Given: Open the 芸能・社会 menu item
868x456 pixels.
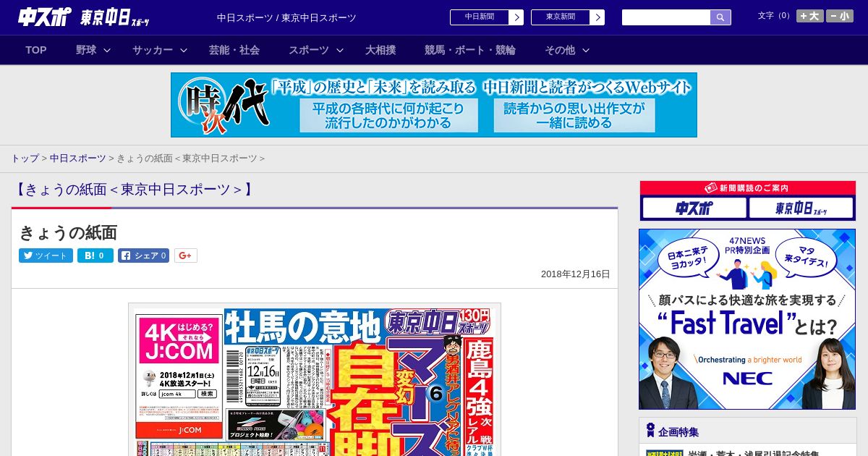Looking at the screenshot, I should 234,50.
